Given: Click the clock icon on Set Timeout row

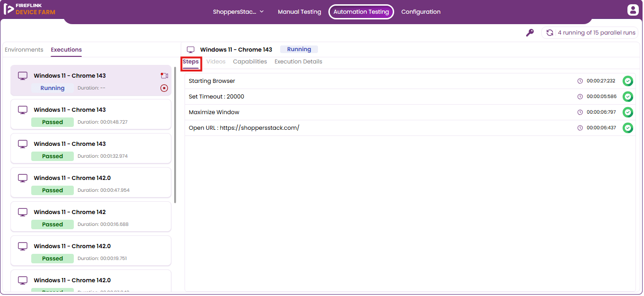Looking at the screenshot, I should tap(580, 97).
